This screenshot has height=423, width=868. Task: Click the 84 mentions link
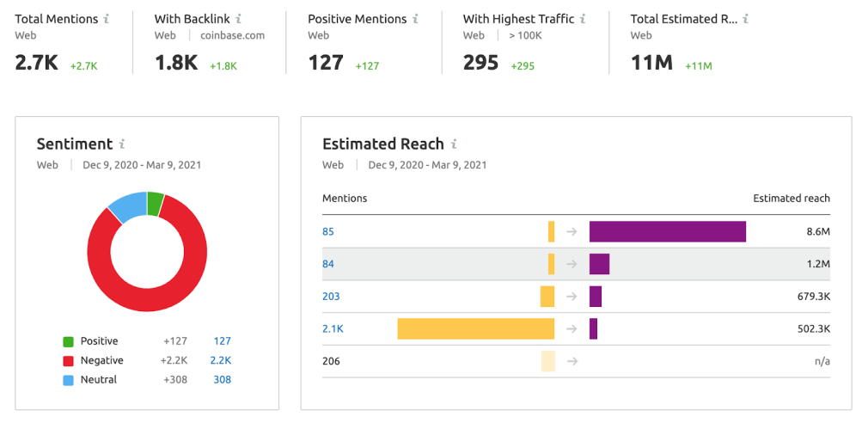pos(328,264)
